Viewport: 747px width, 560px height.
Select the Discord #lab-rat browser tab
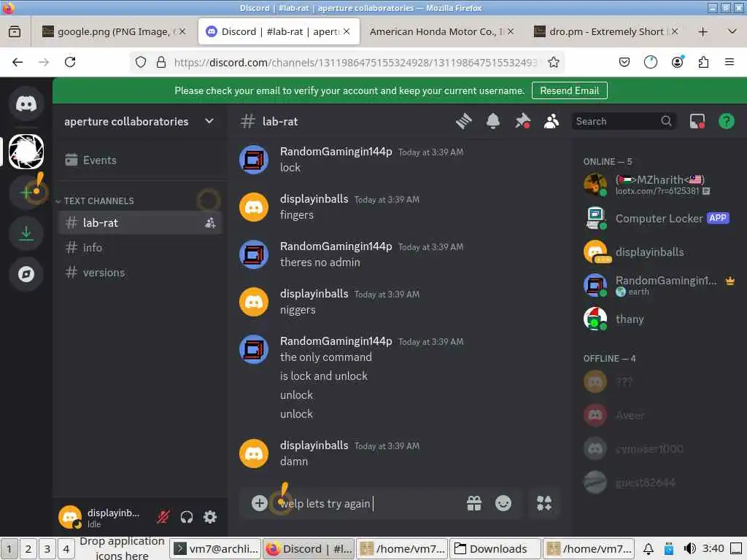279,31
